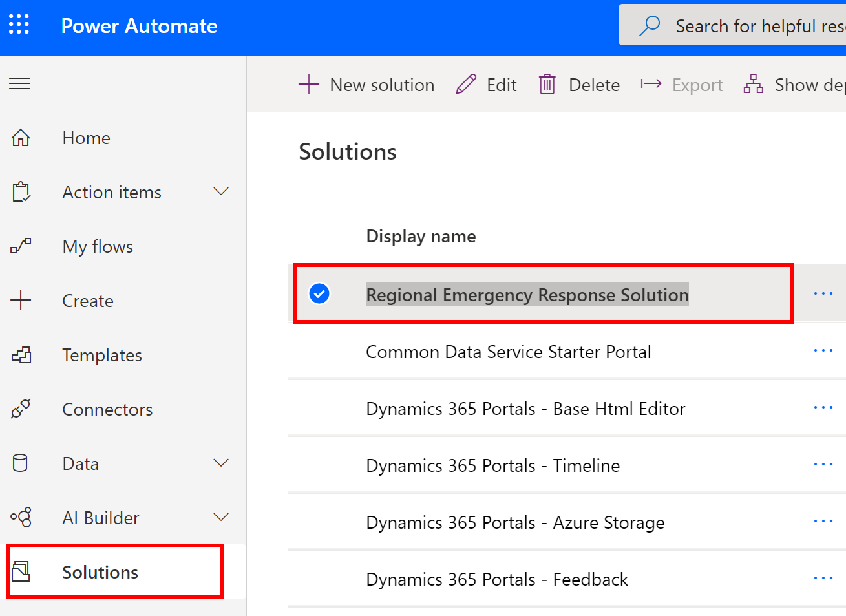
Task: Click the Edit pencil icon
Action: point(465,85)
